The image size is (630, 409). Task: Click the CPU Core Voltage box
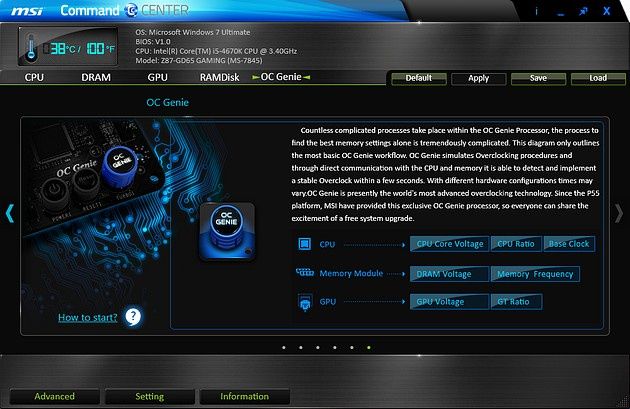450,244
